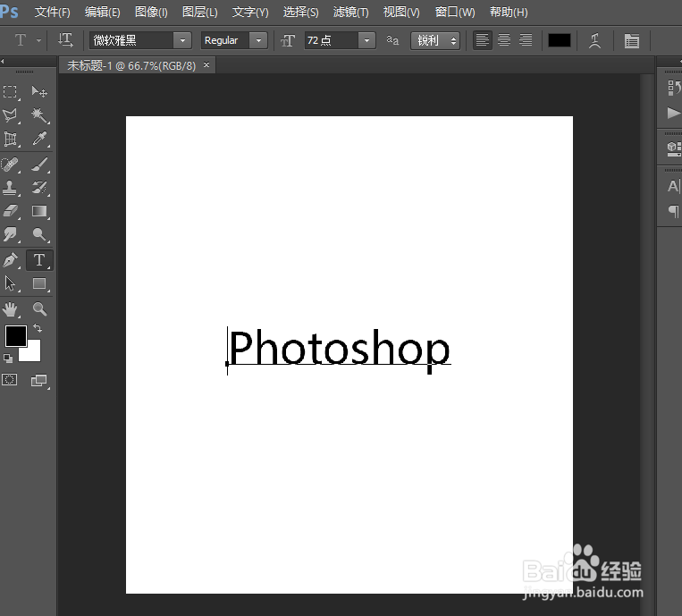This screenshot has height=616, width=682.
Task: Click the font size 72 点 field
Action: 332,40
